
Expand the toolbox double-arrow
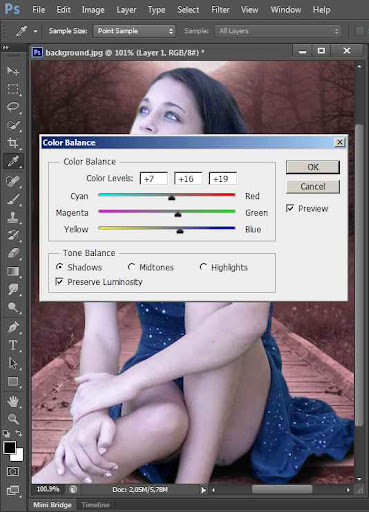pos(5,48)
